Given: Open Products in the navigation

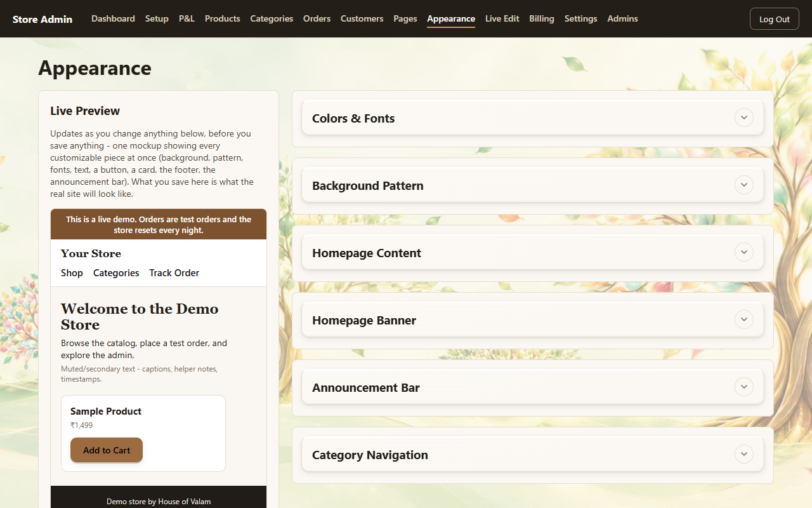Looking at the screenshot, I should tap(223, 18).
